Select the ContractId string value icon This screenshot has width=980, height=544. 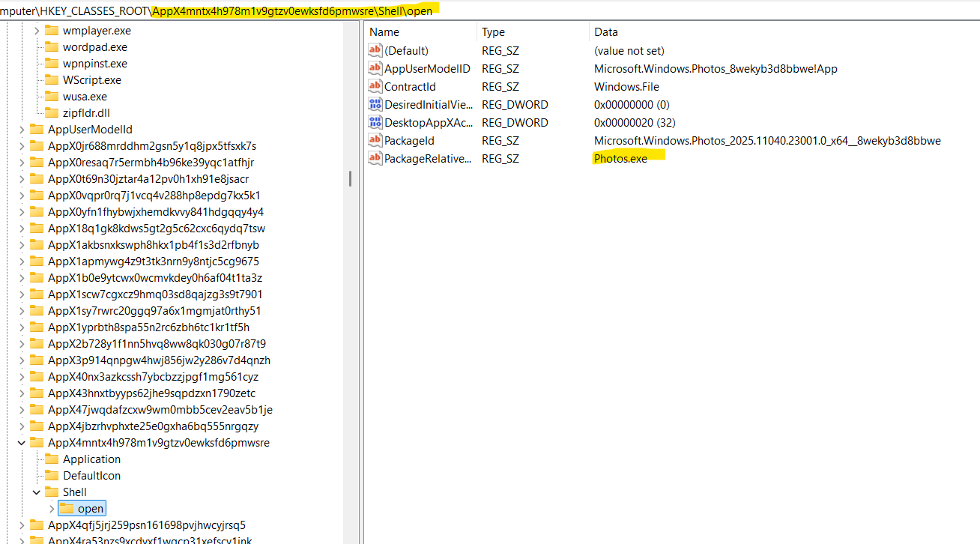(375, 86)
